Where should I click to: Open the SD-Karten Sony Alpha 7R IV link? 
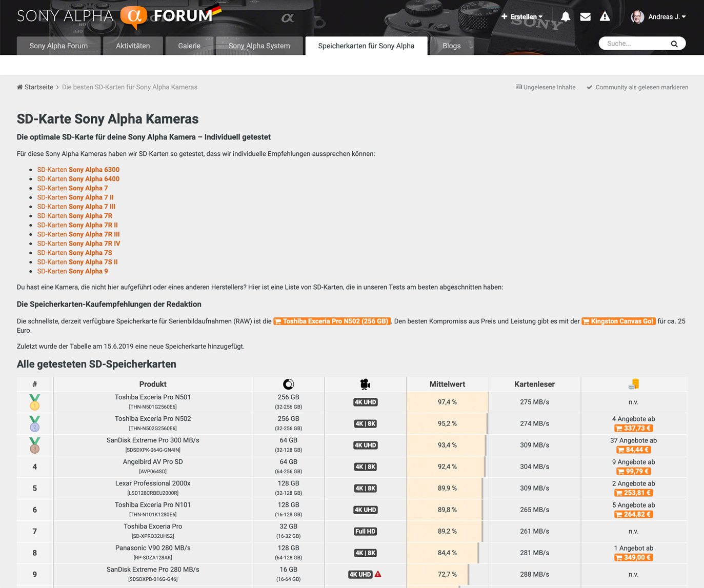click(x=78, y=244)
